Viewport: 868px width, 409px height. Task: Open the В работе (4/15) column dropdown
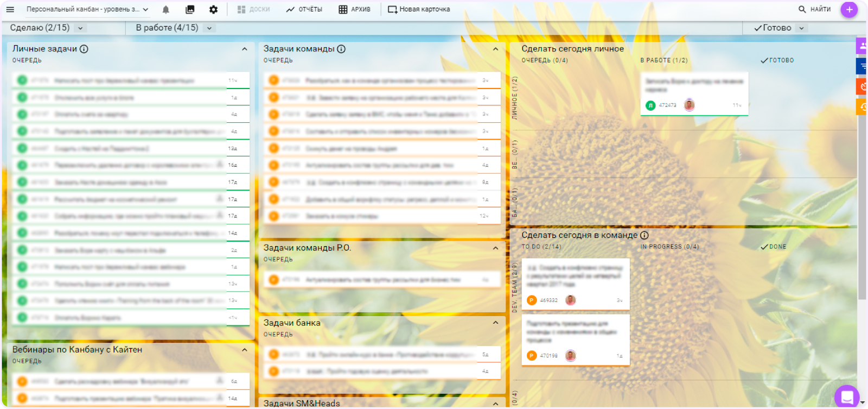point(209,28)
